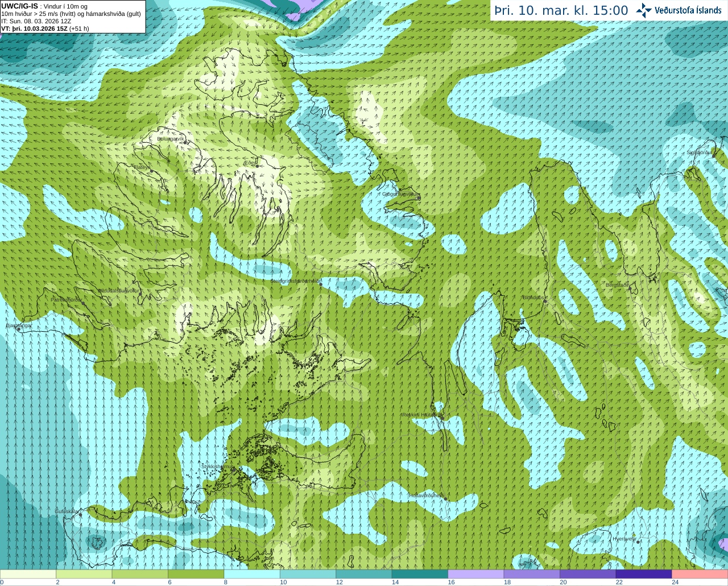The width and height of the screenshot is (728, 586).
Task: Click the Holtavörðuheiði station label
Action: tap(427, 496)
